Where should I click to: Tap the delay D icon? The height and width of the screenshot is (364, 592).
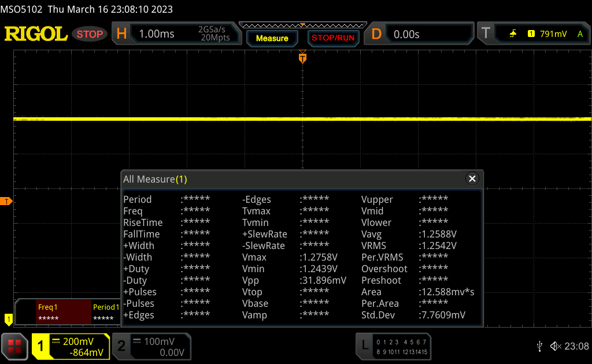[376, 34]
